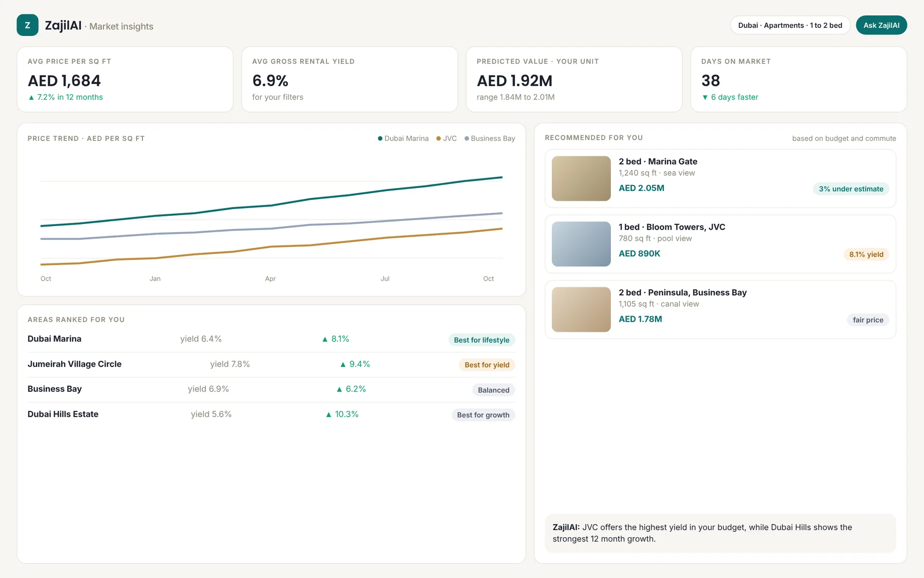Click the Best for lifestyle tag
The image size is (924, 578).
482,340
